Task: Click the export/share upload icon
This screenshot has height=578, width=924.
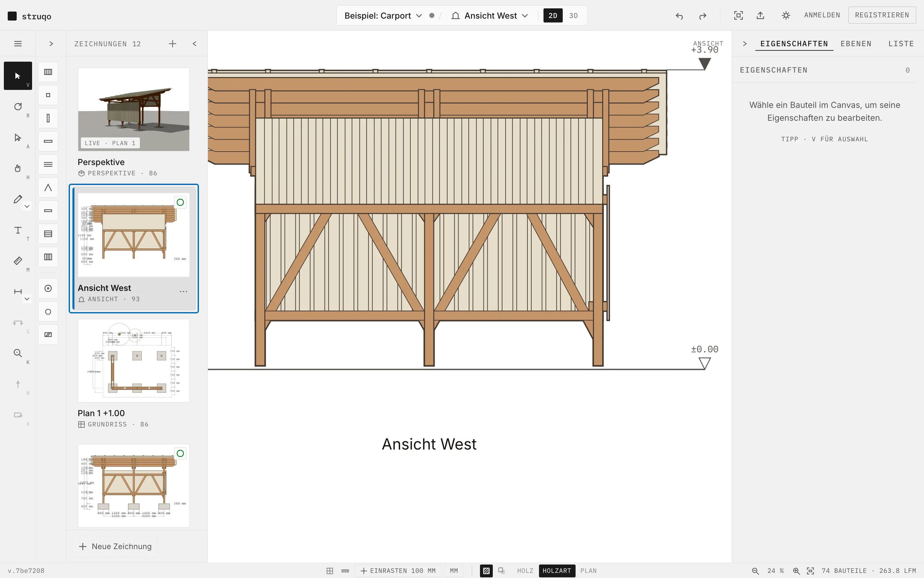Action: pyautogui.click(x=760, y=15)
